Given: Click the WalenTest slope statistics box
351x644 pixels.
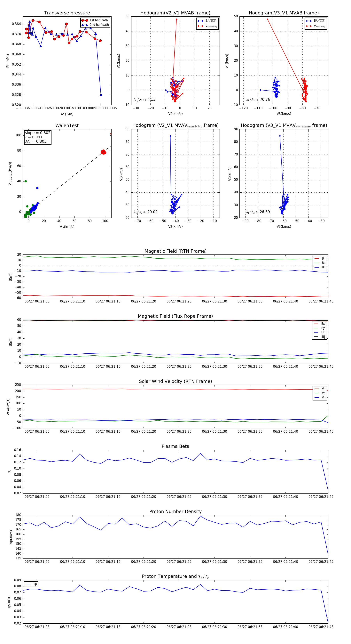Looking at the screenshot, I should click(37, 137).
